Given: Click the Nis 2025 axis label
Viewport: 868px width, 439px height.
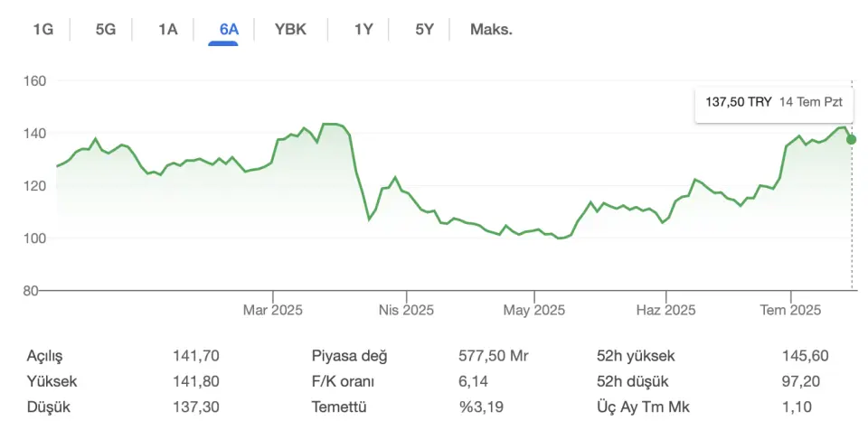Looking at the screenshot, I should 406,310.
